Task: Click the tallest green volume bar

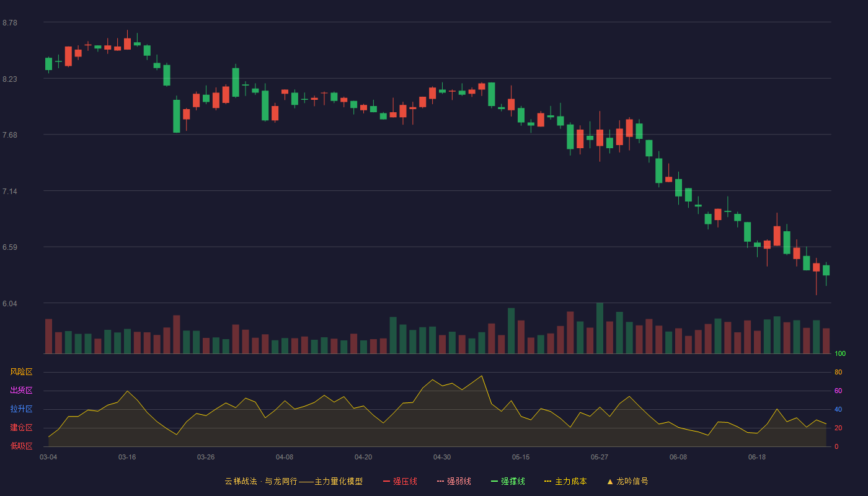Action: pos(600,329)
